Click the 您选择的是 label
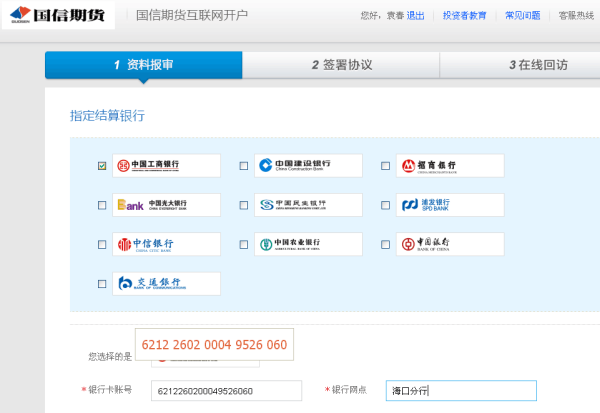Image resolution: width=600 pixels, height=413 pixels. [110, 357]
